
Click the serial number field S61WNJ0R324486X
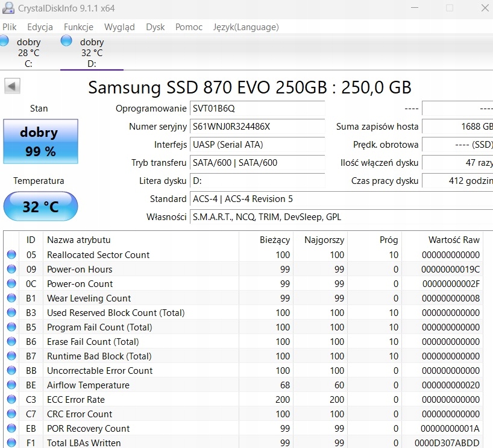[x=257, y=127]
